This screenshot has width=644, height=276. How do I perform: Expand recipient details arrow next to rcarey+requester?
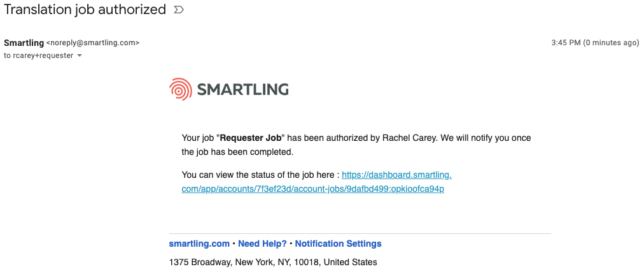point(80,56)
